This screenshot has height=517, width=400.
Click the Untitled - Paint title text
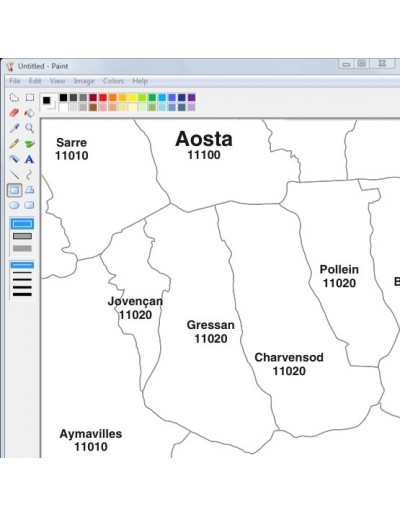(x=43, y=66)
